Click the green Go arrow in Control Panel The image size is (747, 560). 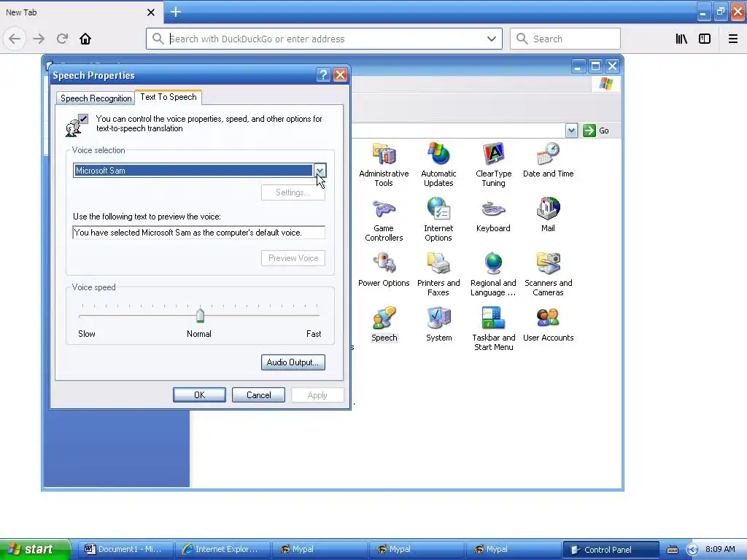click(x=589, y=131)
